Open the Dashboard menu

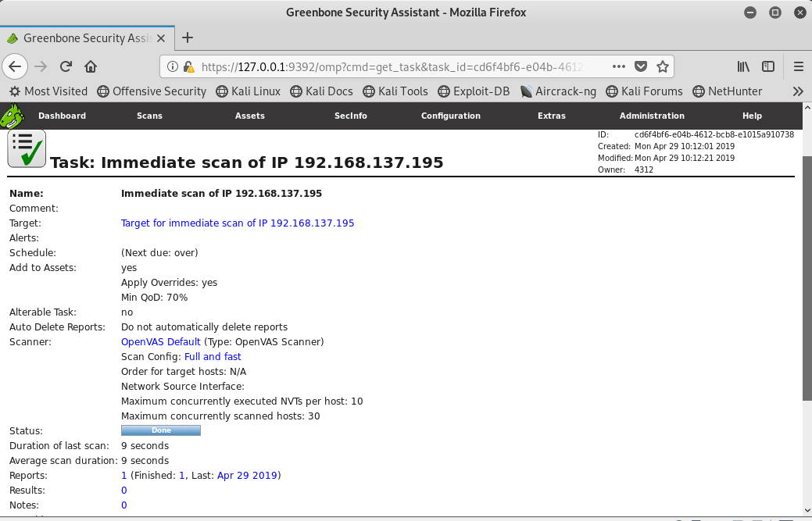click(63, 116)
